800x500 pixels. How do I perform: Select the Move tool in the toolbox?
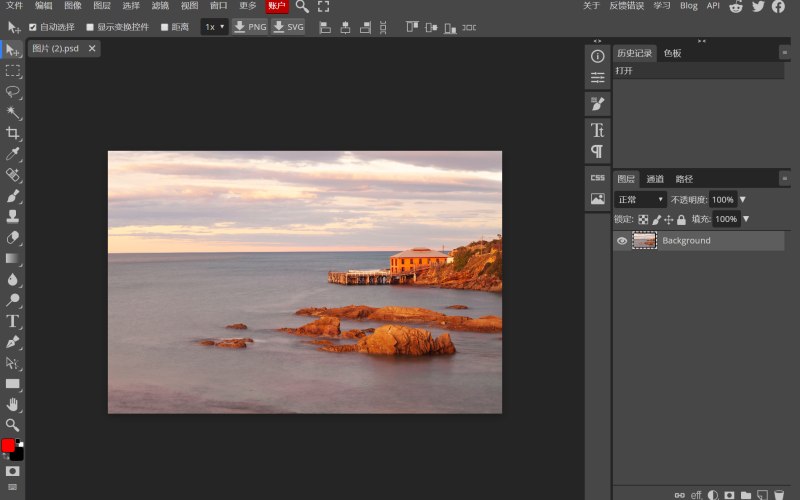pos(12,49)
